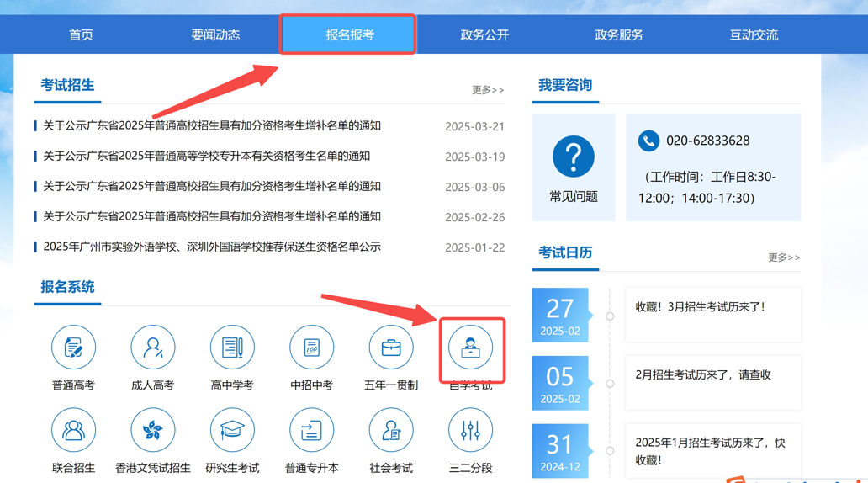The width and height of the screenshot is (868, 483).
Task: Open 常见问题 question mark icon
Action: point(574,157)
